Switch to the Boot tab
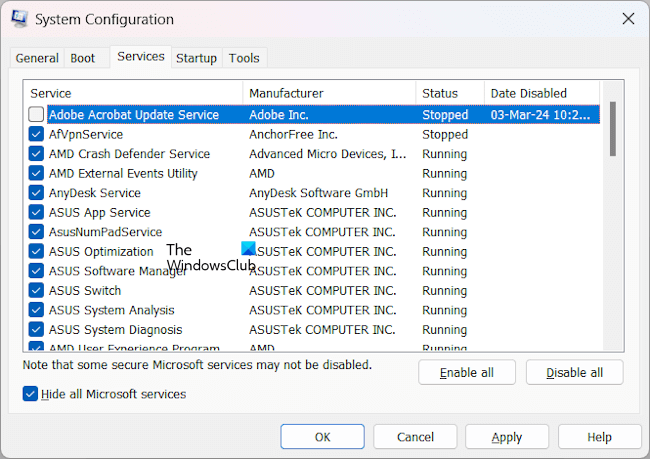The width and height of the screenshot is (650, 459). click(x=83, y=58)
